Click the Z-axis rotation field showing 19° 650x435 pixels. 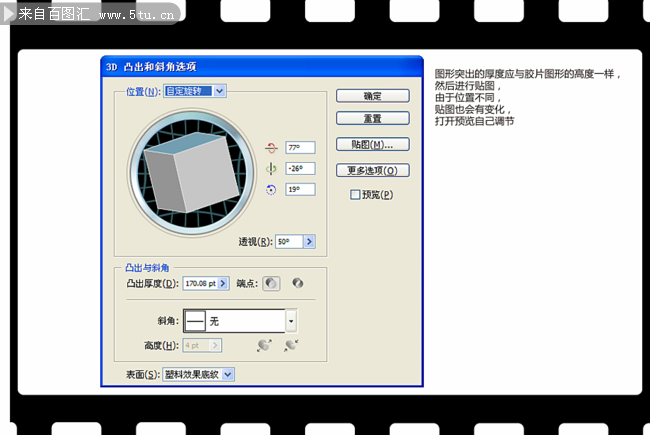(300, 189)
